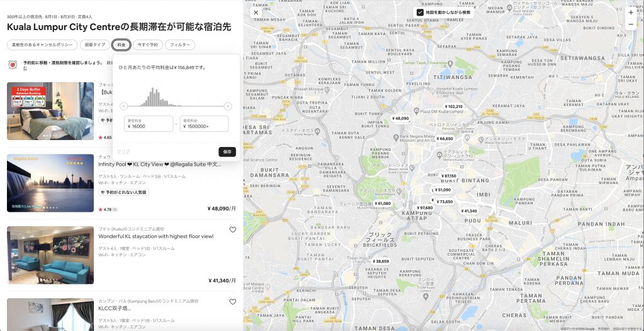The image size is (644, 331).
Task: Click the 予約がとれない人気宿 badge on Regalia listing
Action: 123,192
